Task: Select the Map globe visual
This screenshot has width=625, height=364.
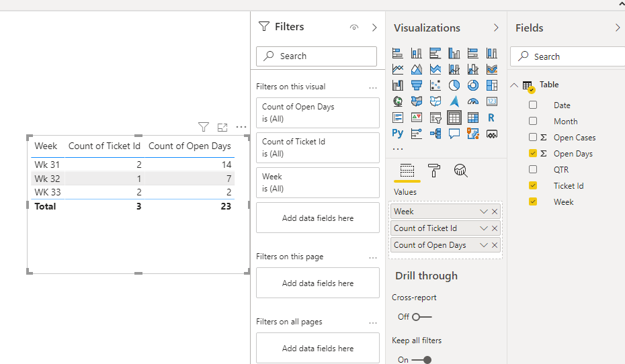Action: [x=397, y=101]
